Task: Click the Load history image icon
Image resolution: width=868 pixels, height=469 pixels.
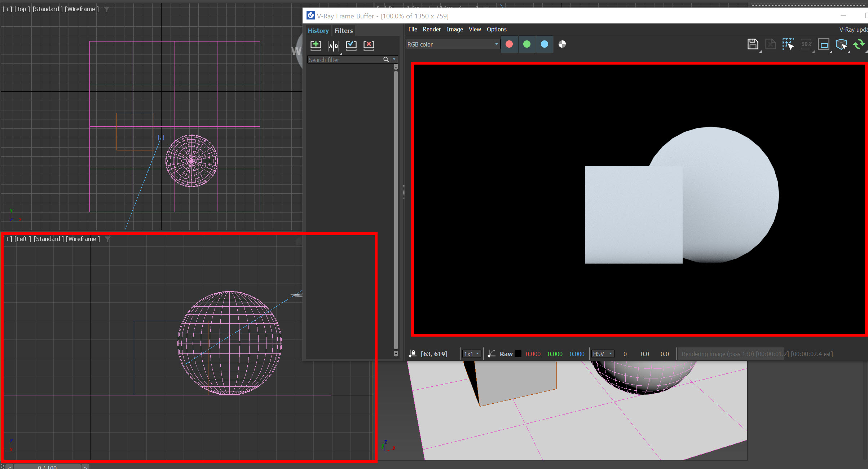Action: click(x=351, y=45)
